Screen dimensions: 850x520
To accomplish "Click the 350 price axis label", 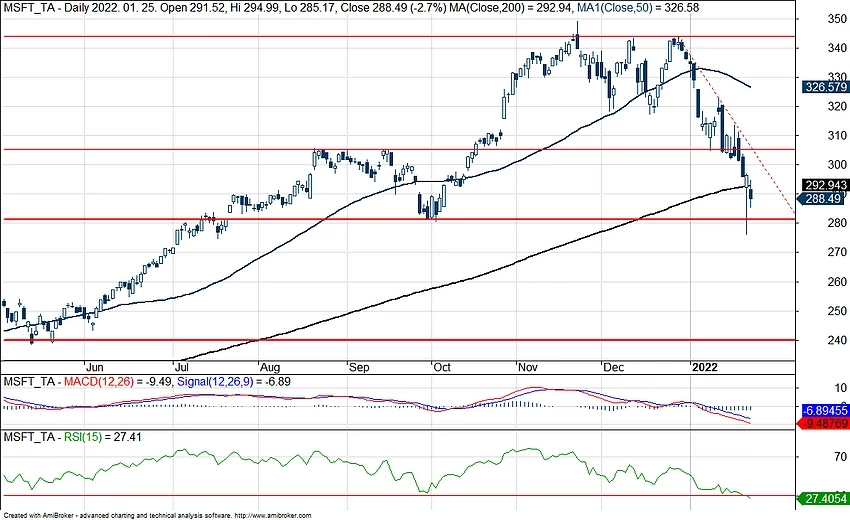I will coord(837,19).
